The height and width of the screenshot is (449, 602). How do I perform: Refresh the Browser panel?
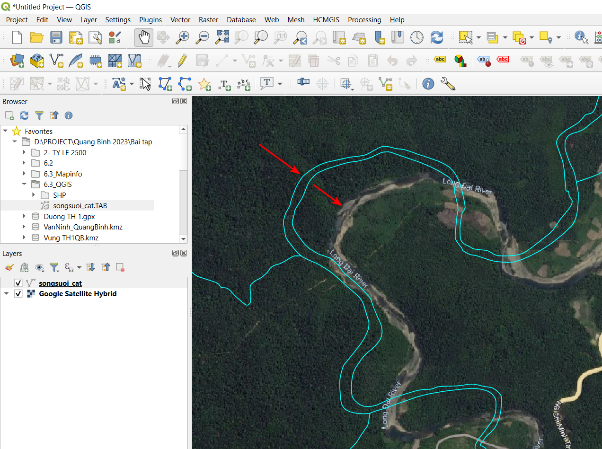point(24,115)
